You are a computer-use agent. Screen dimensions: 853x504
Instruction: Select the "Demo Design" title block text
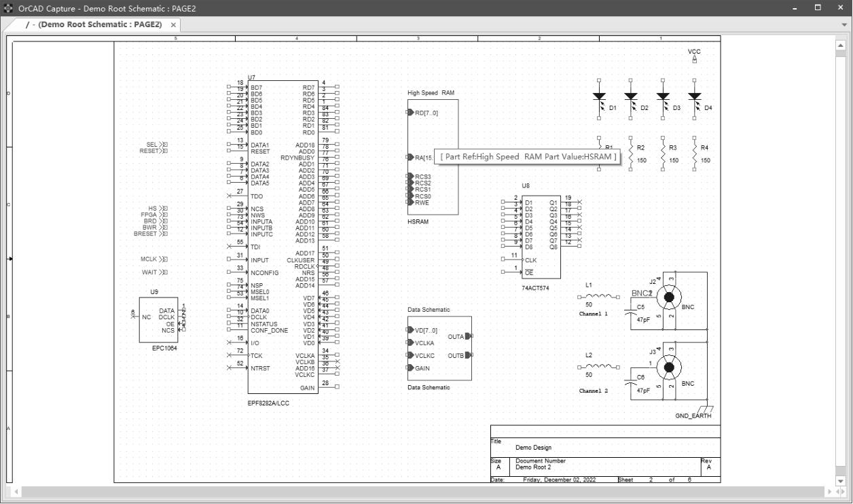533,448
